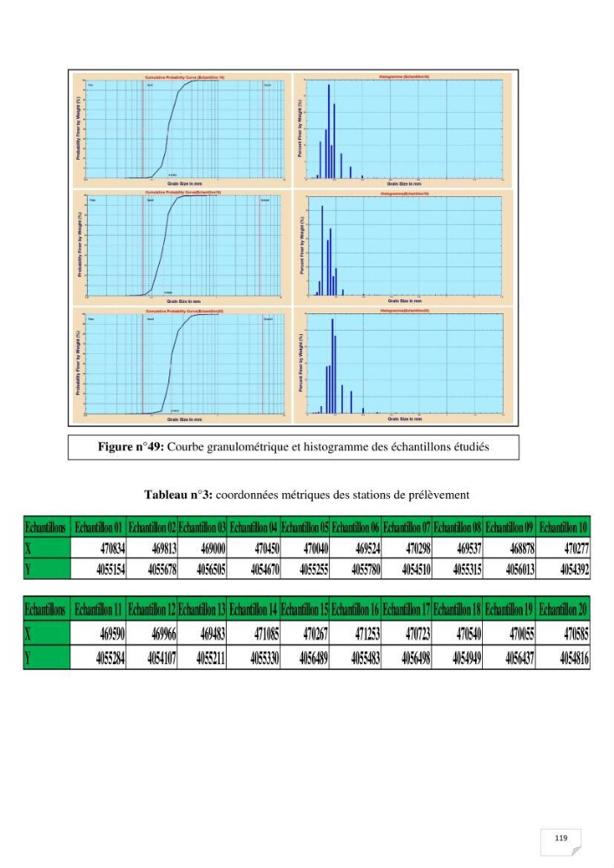Select header cell Echantillon 18
614x868 pixels.
(457, 609)
